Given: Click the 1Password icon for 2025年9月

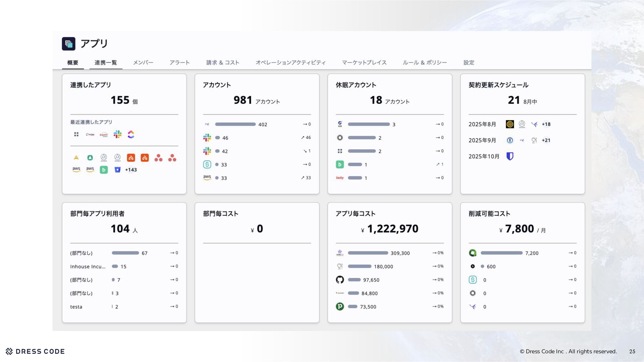Looking at the screenshot, I should click(510, 140).
